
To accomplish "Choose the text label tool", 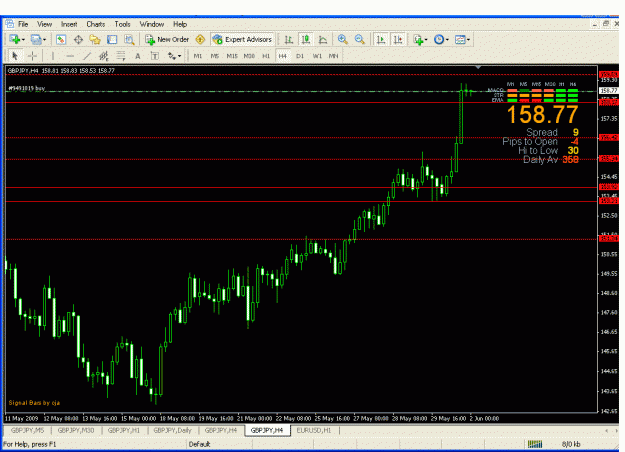I will 155,56.
